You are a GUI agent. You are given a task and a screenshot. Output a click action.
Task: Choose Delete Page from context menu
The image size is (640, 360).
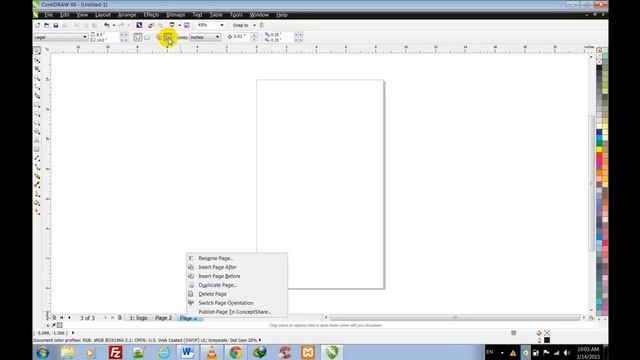[237, 294]
